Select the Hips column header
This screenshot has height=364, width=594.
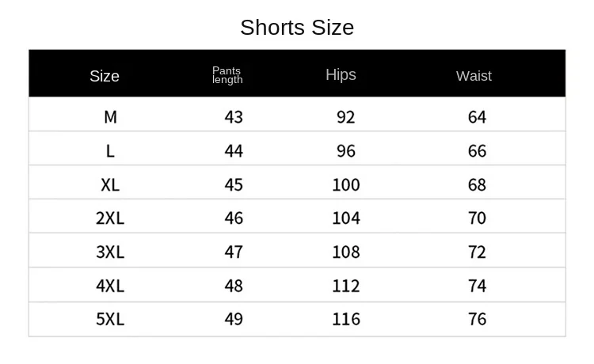tap(341, 74)
